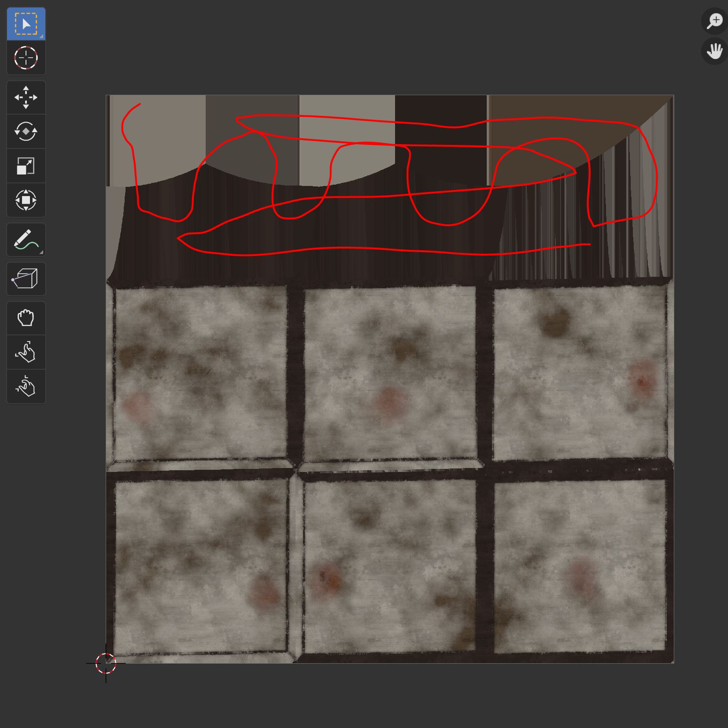Click the 2D cursor crosshair at image origin
Screen dimensions: 728x728
pos(106,663)
